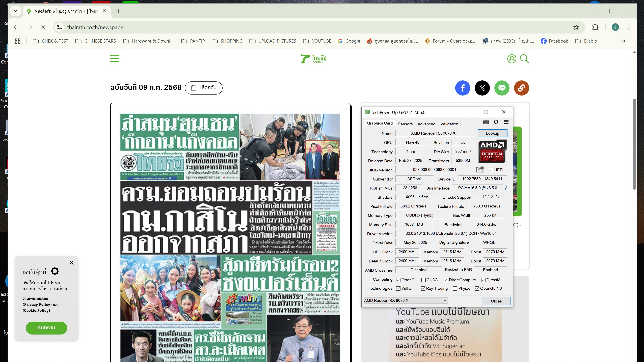Image resolution: width=644 pixels, height=362 pixels.
Task: Copy page link with brown link icon
Action: tap(522, 88)
